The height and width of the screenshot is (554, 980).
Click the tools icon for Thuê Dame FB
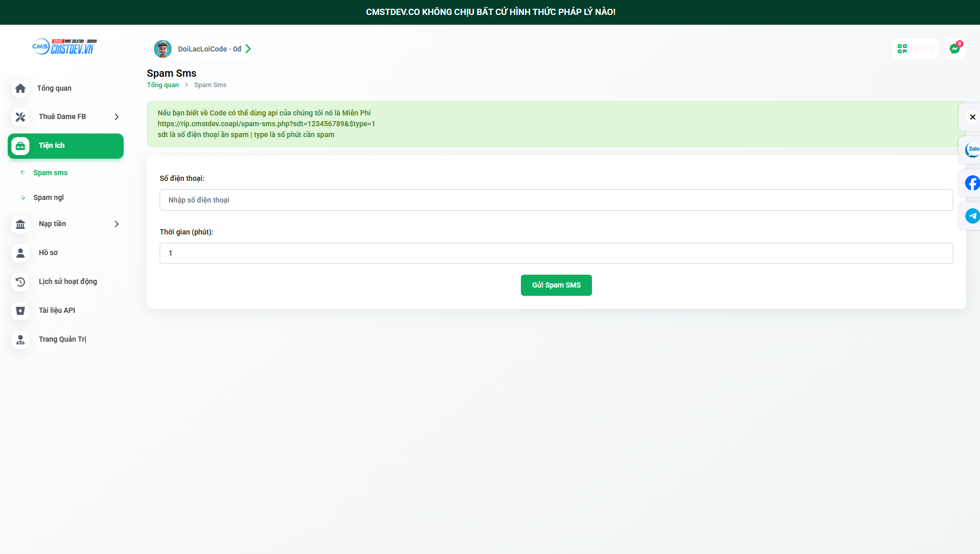(21, 117)
